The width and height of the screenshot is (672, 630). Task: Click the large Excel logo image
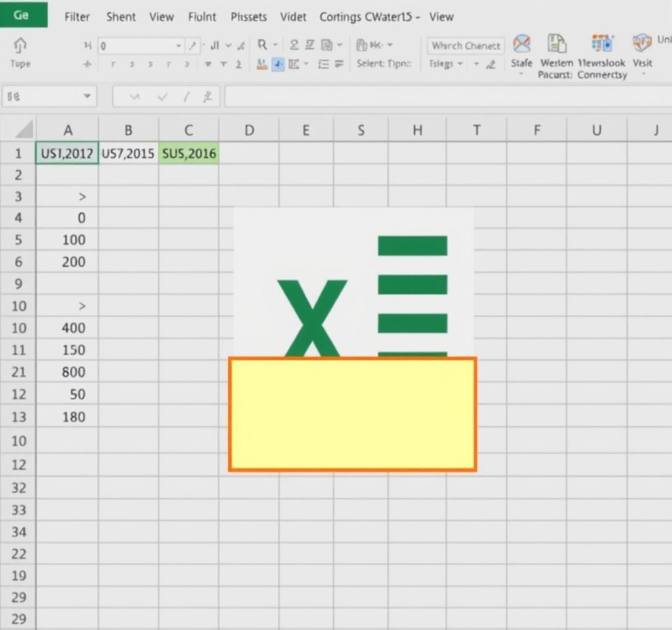click(354, 283)
